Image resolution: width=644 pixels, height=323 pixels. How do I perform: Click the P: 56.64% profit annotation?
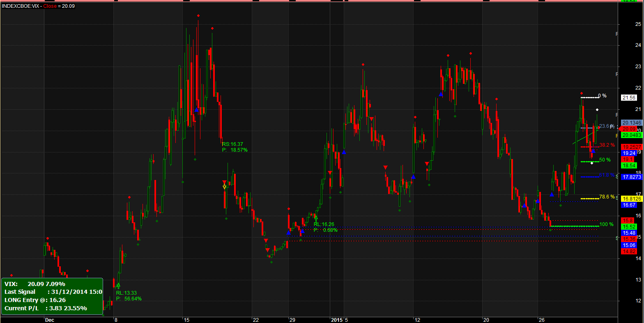tap(129, 299)
